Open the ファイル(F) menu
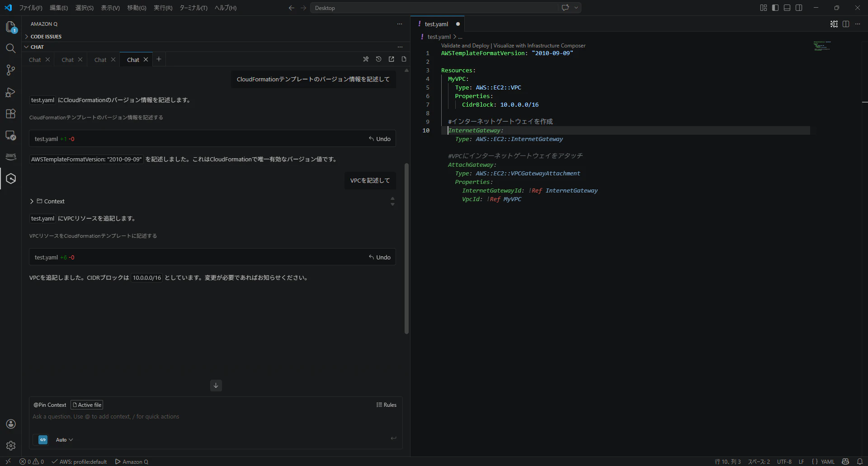The image size is (868, 466). [x=31, y=8]
